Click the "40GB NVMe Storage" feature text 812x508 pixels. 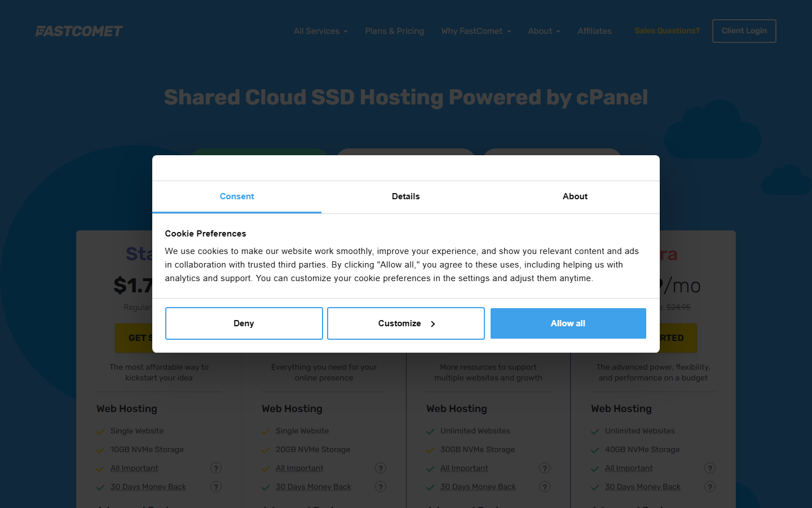[x=642, y=449]
